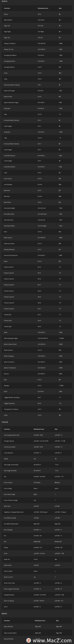Image resolution: width=74 pixels, height=644 pixels.
Task: Select the About row in Actions table
Action: coord(37,14)
